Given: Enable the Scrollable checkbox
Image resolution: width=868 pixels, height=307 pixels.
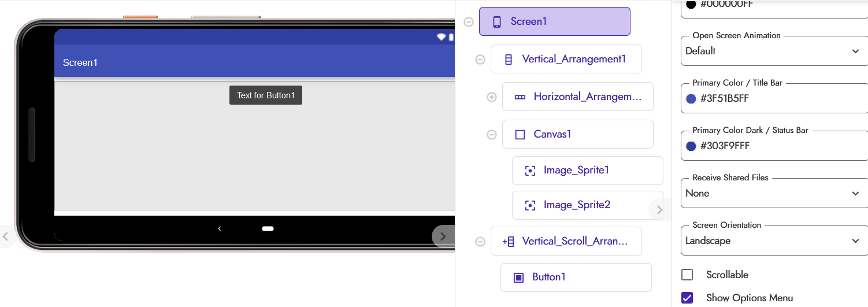Looking at the screenshot, I should [x=687, y=275].
